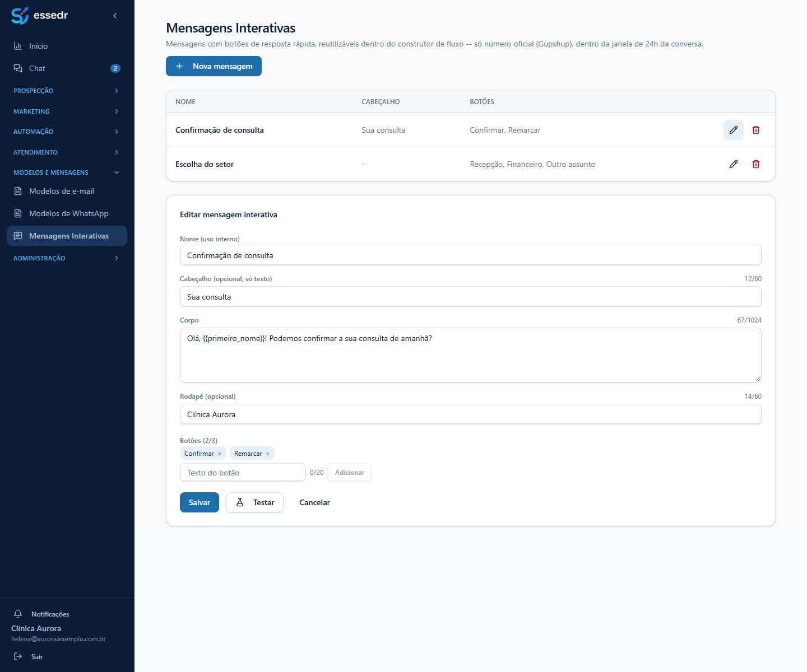The height and width of the screenshot is (672, 807).
Task: Remove the Confirmar button chip
Action: tap(220, 454)
